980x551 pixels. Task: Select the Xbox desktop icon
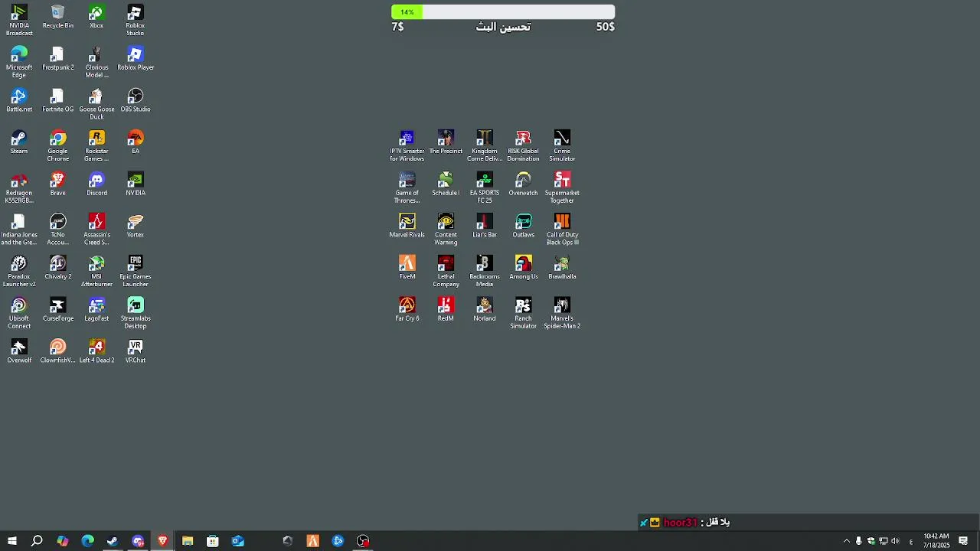(x=96, y=17)
